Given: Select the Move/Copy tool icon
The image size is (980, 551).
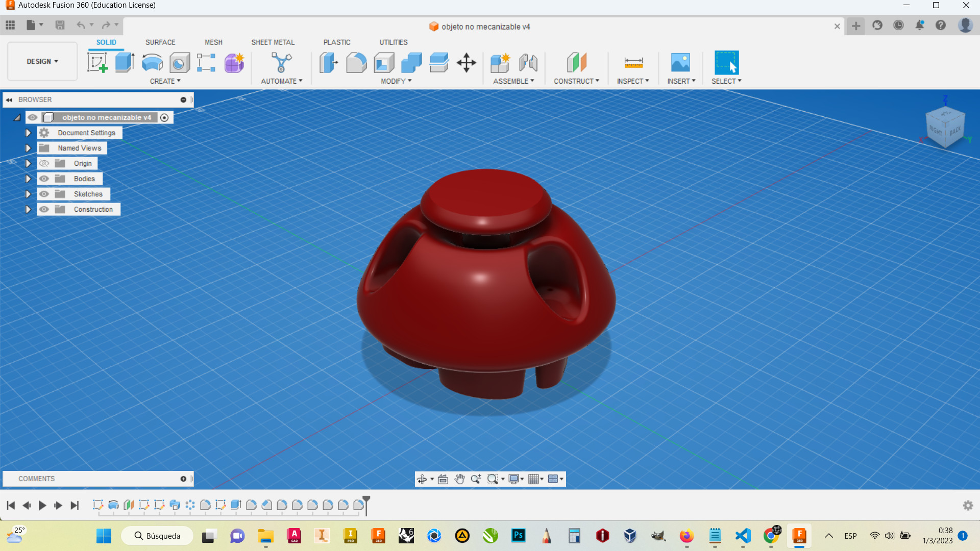Looking at the screenshot, I should coord(466,63).
